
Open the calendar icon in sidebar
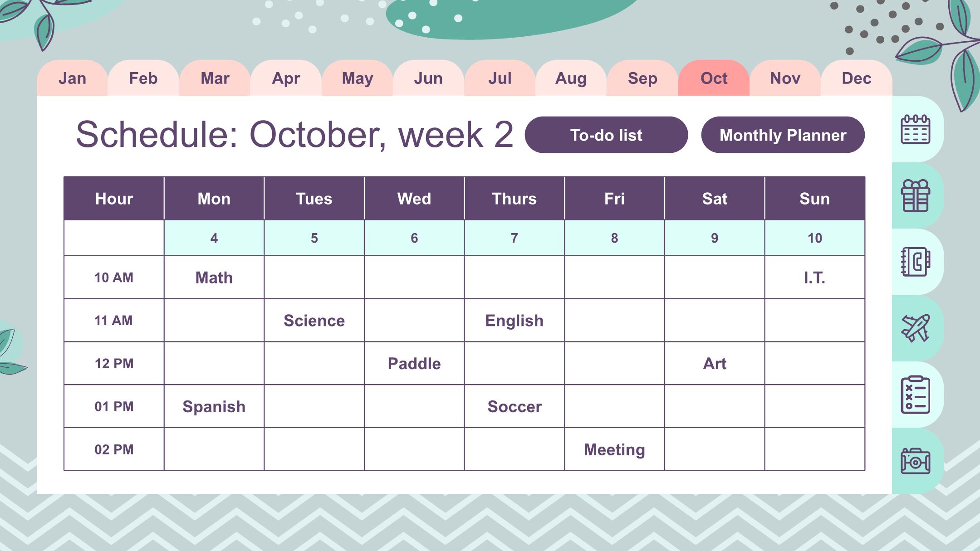[x=915, y=129]
